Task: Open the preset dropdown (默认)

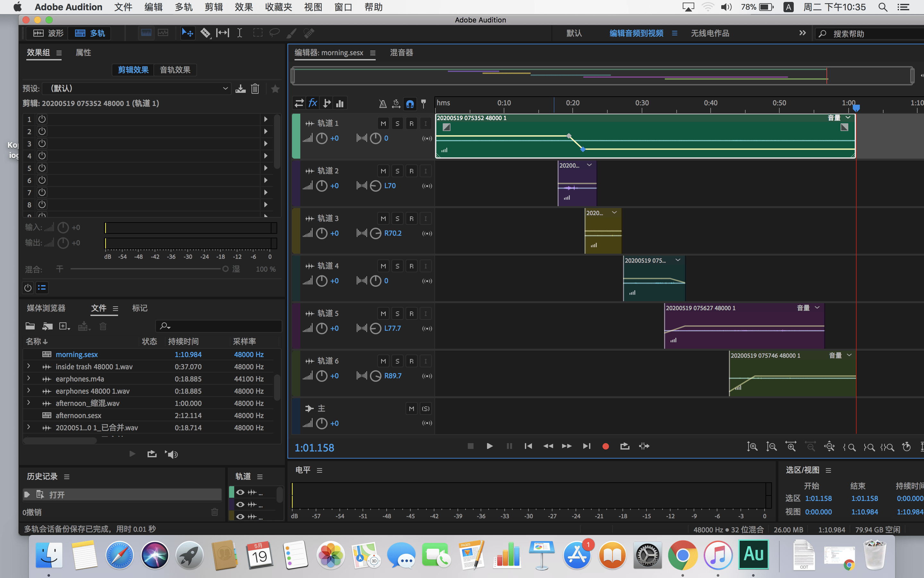Action: pos(136,89)
